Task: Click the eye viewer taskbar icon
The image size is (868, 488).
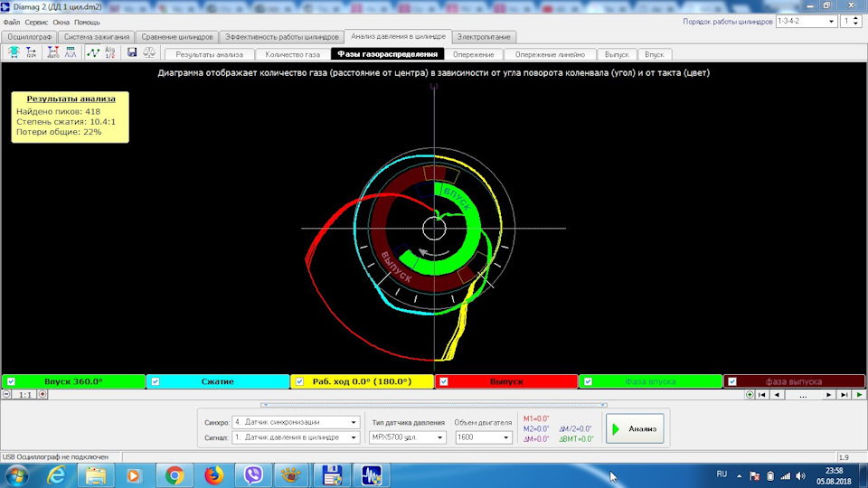Action: pos(292,475)
